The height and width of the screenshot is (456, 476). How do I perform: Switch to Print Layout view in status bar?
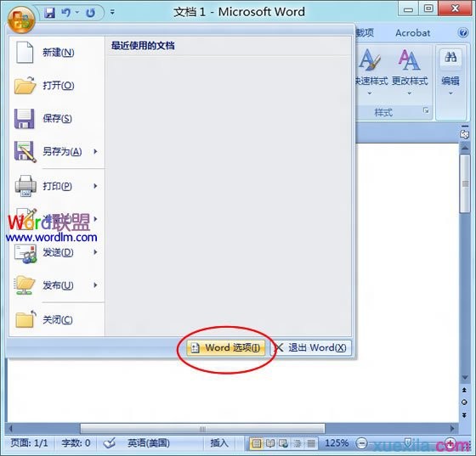pos(257,443)
